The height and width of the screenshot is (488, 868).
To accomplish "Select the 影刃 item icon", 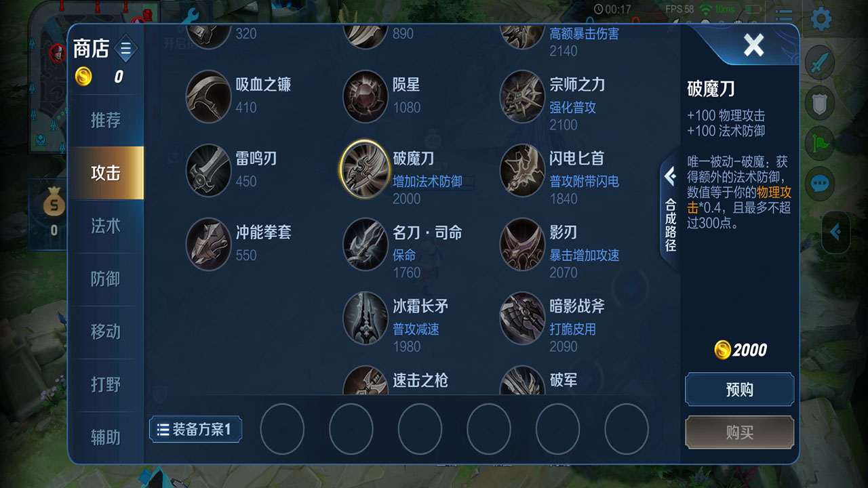I will tap(522, 244).
